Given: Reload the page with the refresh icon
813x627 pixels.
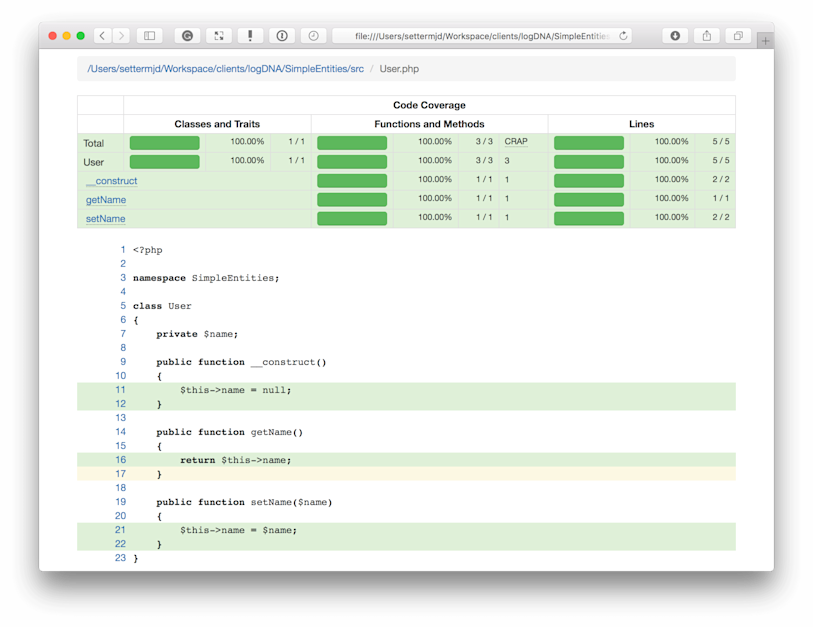Looking at the screenshot, I should point(623,36).
